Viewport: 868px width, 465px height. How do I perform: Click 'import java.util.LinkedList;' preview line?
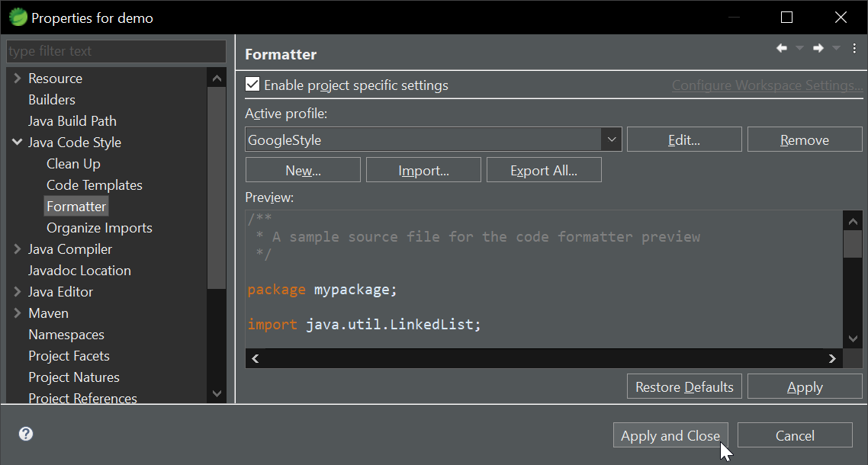point(365,324)
